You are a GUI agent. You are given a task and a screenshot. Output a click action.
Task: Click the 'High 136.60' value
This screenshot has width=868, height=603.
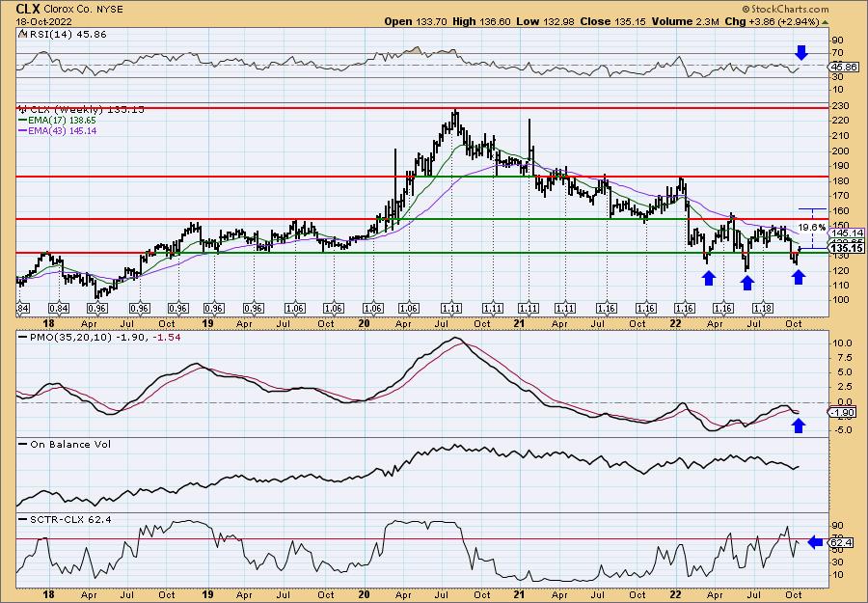click(481, 22)
